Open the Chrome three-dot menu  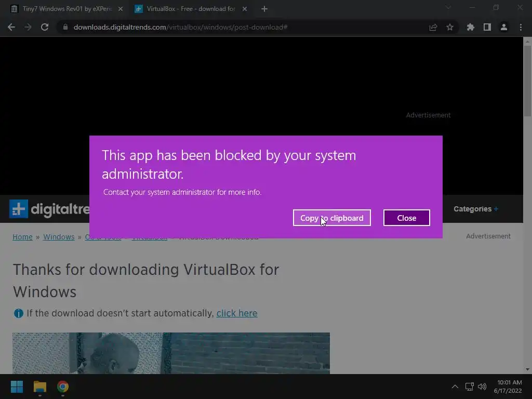tap(521, 27)
